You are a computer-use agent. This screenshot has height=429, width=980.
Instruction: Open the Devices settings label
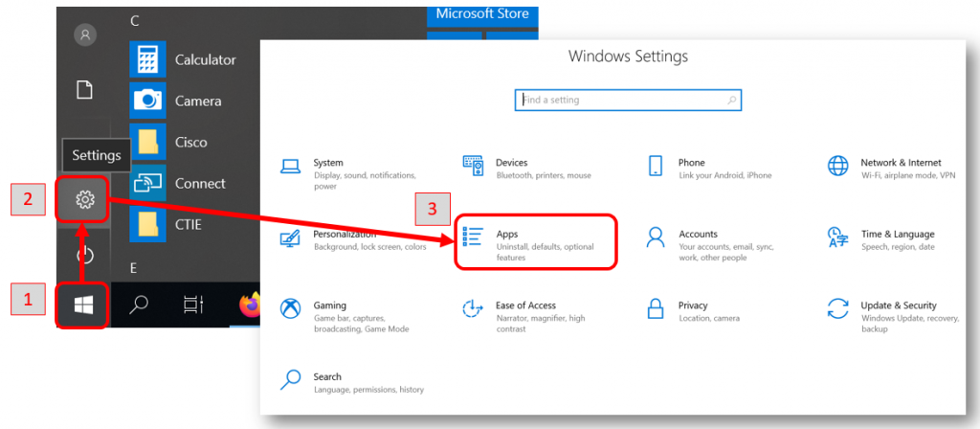pyautogui.click(x=511, y=163)
